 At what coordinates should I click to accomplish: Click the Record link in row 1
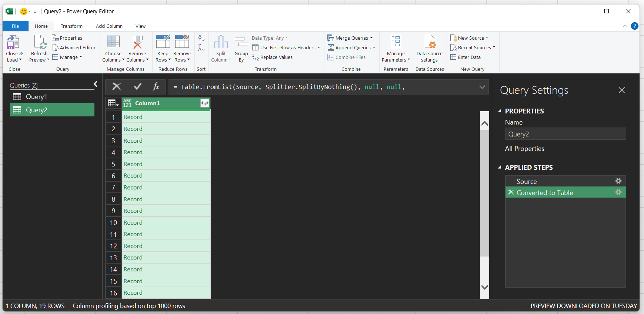[x=133, y=117]
